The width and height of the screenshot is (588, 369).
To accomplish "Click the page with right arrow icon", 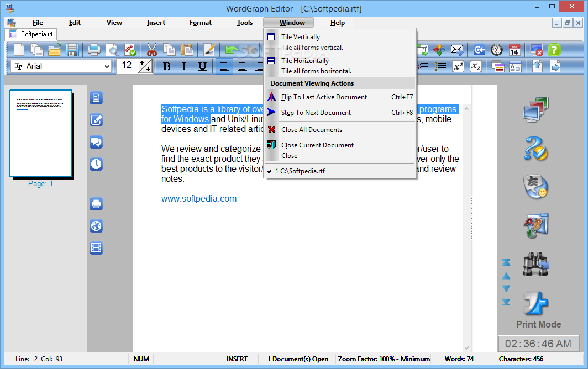I will (555, 67).
